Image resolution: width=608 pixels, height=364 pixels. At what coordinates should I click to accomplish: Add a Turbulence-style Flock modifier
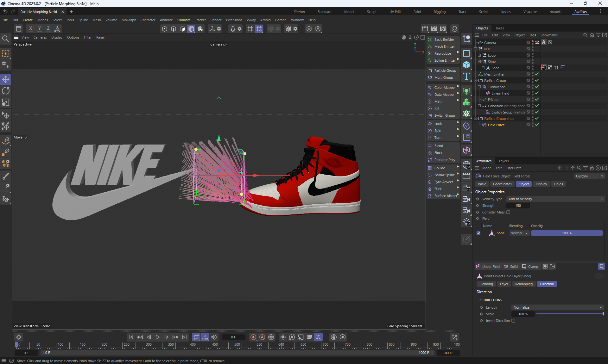(438, 153)
